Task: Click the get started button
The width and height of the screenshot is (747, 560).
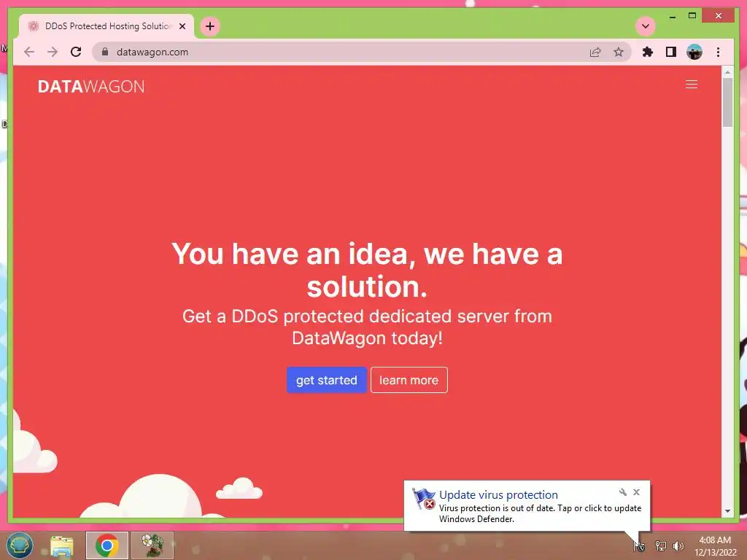Action: [x=326, y=380]
